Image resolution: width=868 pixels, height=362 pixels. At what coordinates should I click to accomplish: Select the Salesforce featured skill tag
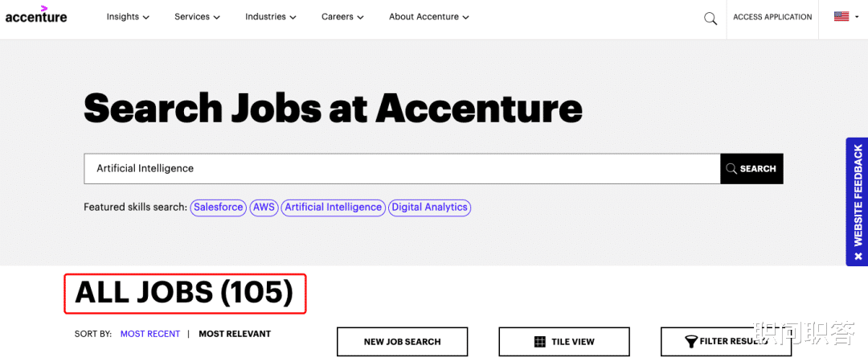pos(219,208)
